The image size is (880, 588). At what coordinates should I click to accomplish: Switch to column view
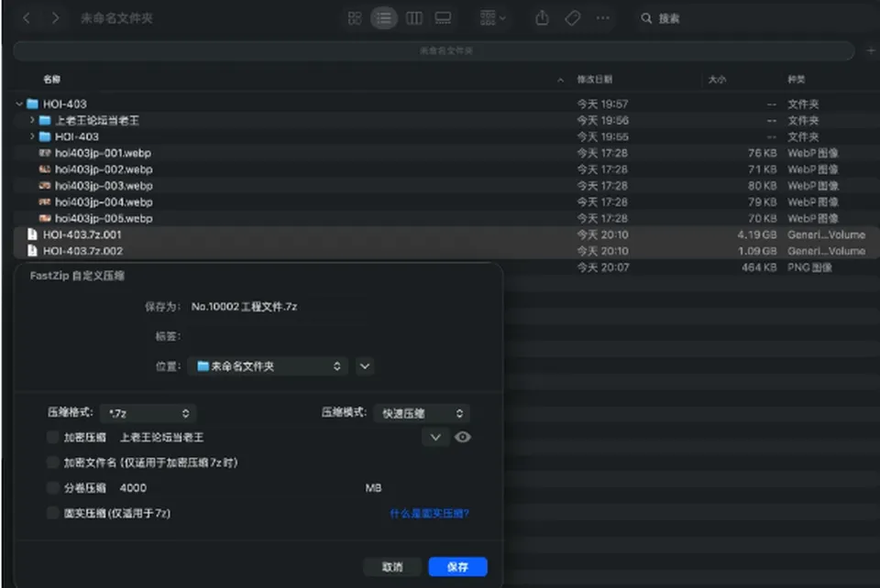click(414, 18)
